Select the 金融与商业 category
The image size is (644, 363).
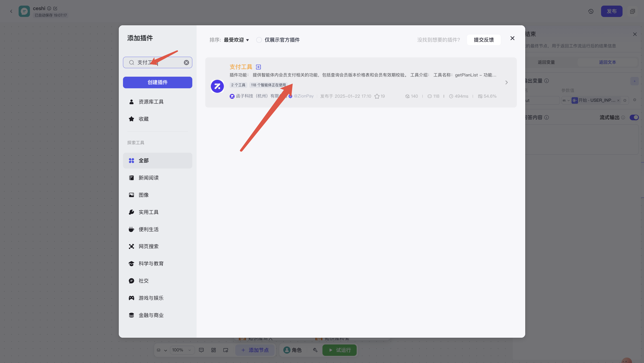click(x=157, y=315)
